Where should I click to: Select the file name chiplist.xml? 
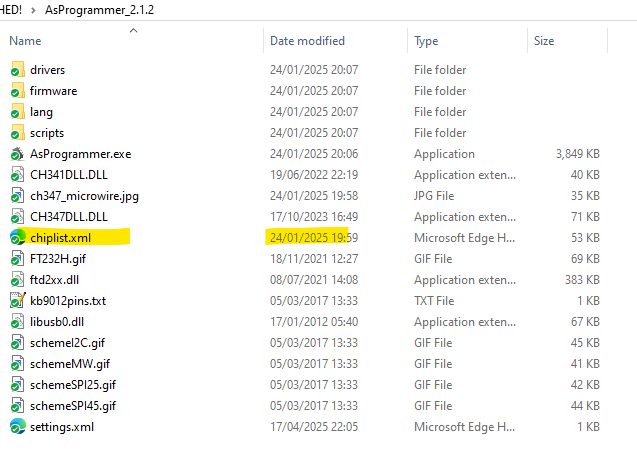click(x=61, y=238)
